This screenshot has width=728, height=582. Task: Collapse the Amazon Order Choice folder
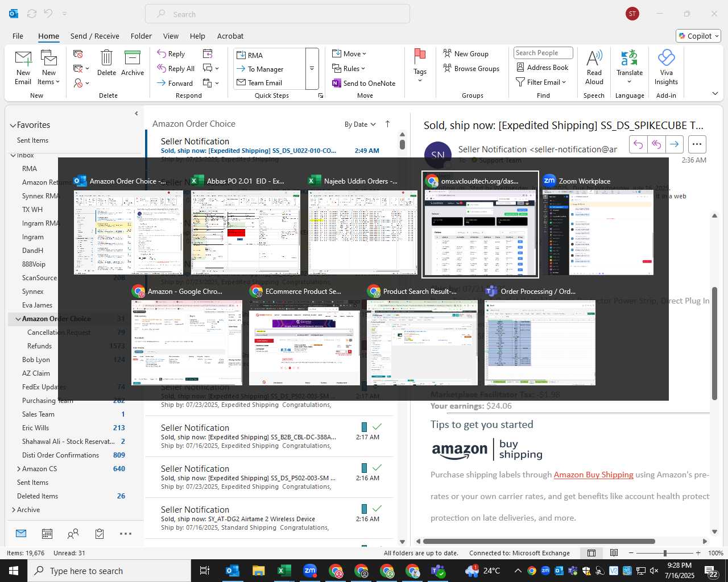point(18,319)
